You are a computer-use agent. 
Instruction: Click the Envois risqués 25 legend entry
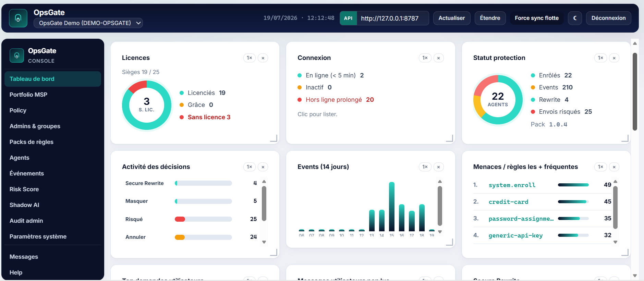pyautogui.click(x=561, y=112)
